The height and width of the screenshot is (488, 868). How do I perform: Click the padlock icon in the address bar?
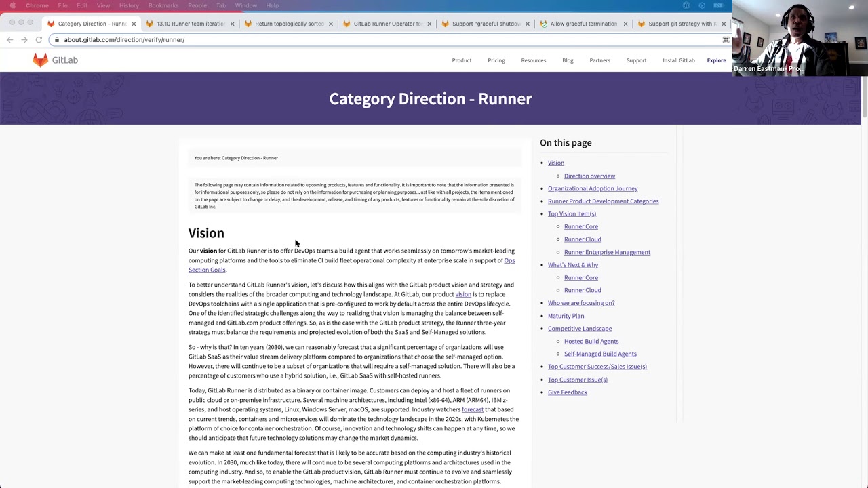tap(58, 40)
